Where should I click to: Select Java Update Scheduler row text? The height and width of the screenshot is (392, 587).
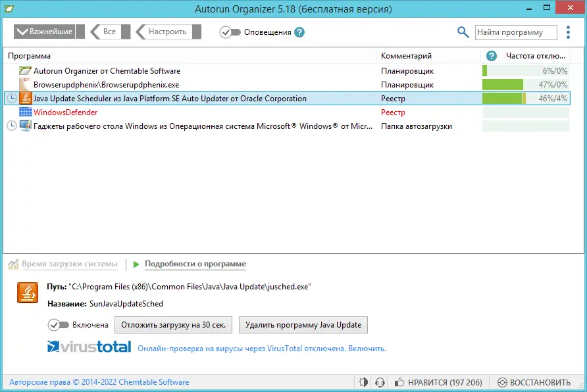click(170, 99)
